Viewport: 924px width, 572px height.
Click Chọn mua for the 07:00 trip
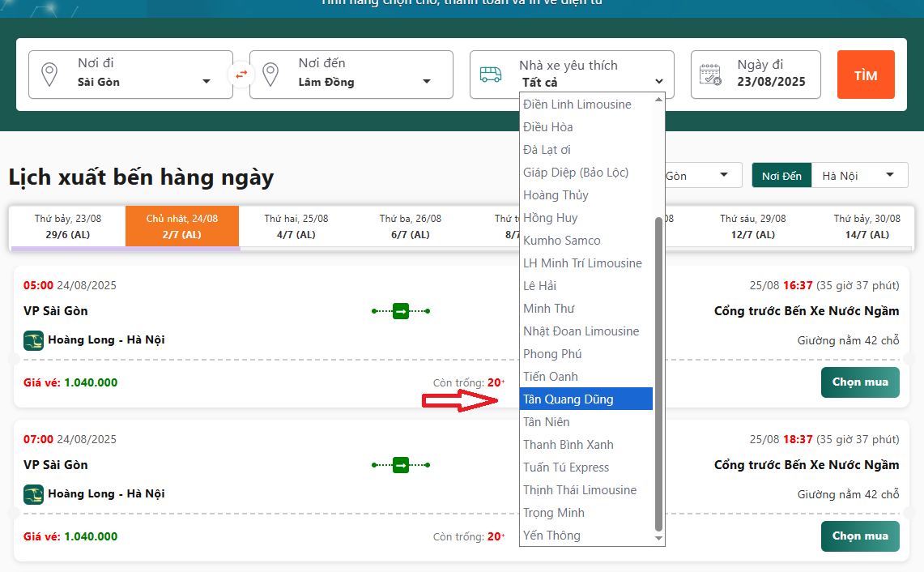(x=860, y=536)
